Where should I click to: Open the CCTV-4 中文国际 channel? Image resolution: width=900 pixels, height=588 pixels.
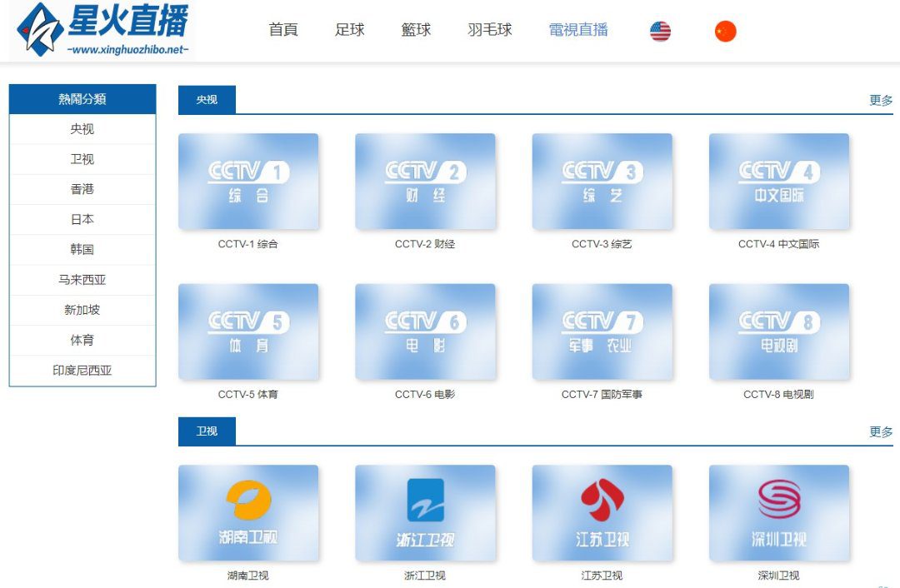click(x=779, y=181)
